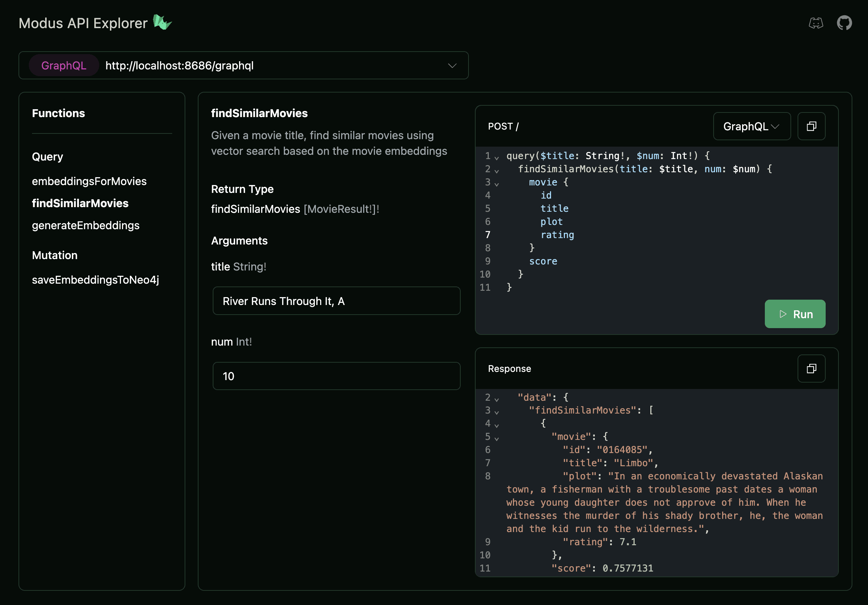868x605 pixels.
Task: Click num integer input field
Action: [337, 375]
